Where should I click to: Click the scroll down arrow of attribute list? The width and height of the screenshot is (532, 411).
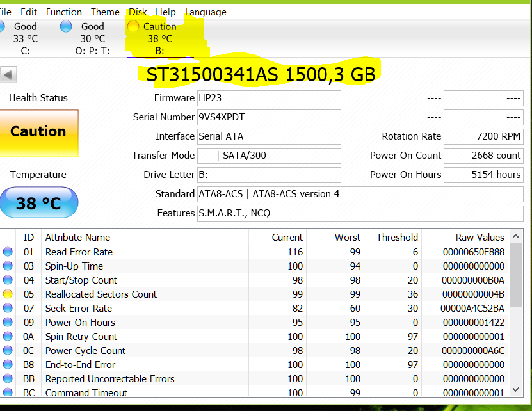coord(516,389)
